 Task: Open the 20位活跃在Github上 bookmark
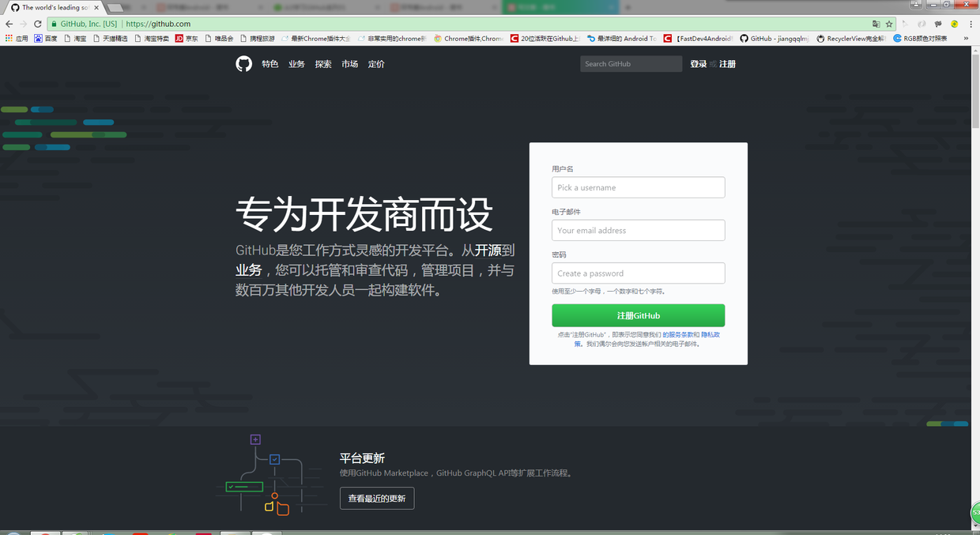[545, 38]
